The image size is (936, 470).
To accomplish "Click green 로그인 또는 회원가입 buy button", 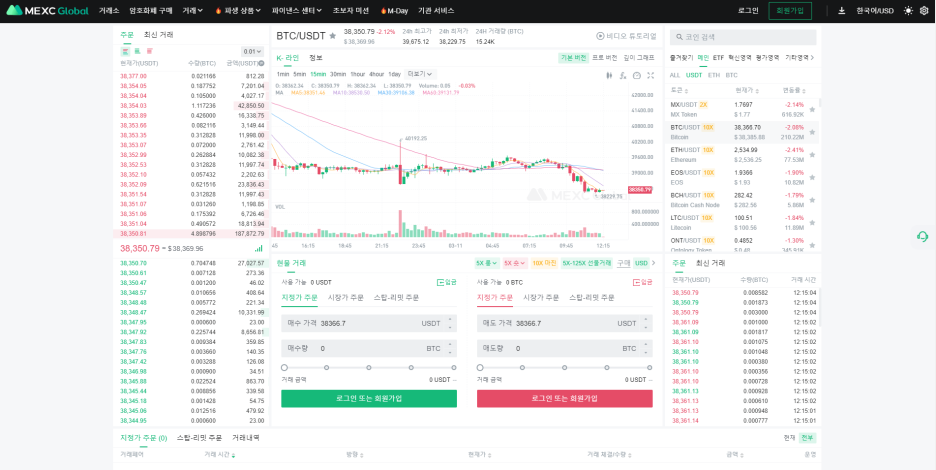I will [369, 398].
